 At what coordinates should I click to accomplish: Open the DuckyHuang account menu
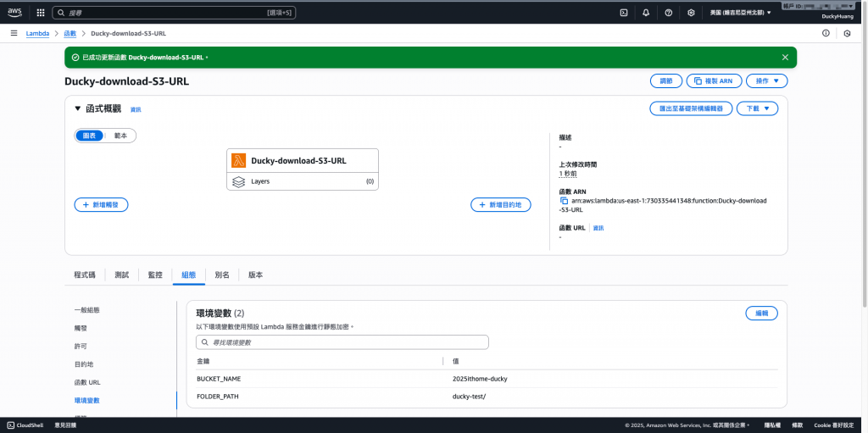[x=837, y=17]
